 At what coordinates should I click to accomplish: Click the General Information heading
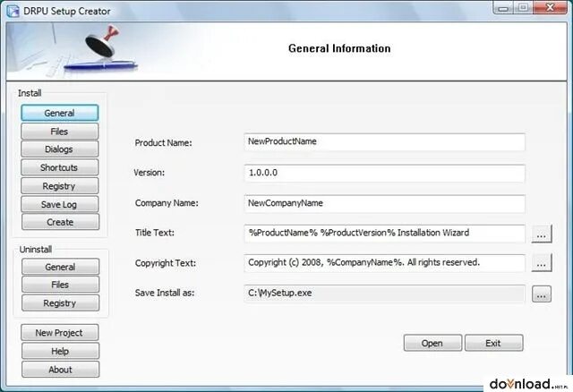pyautogui.click(x=339, y=48)
